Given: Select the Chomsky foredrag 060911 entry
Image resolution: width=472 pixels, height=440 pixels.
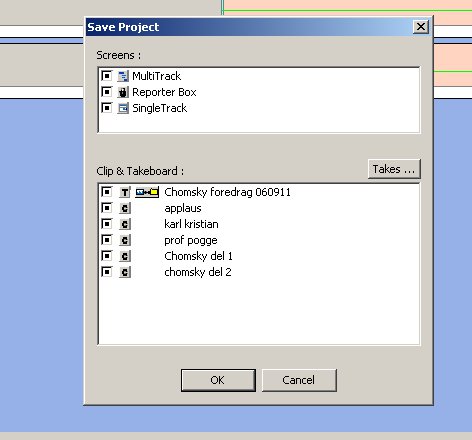Looking at the screenshot, I should pyautogui.click(x=227, y=192).
